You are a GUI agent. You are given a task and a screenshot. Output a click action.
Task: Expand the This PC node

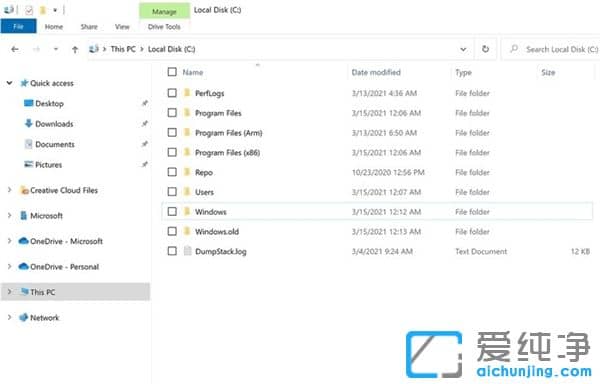click(x=10, y=292)
